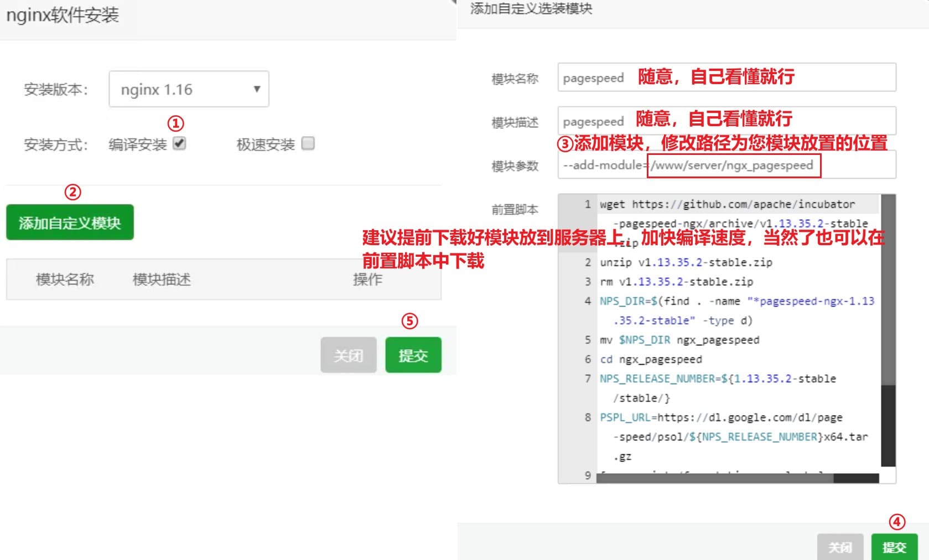Click 关闭 in the nginx install dialog
929x560 pixels.
[349, 355]
